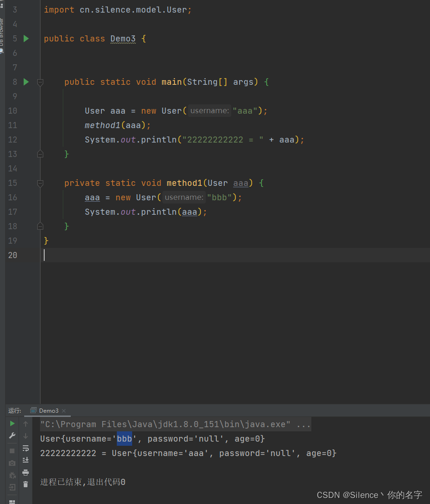The width and height of the screenshot is (430, 504).
Task: Click Up the Stack Trace arrow
Action: coord(26,424)
